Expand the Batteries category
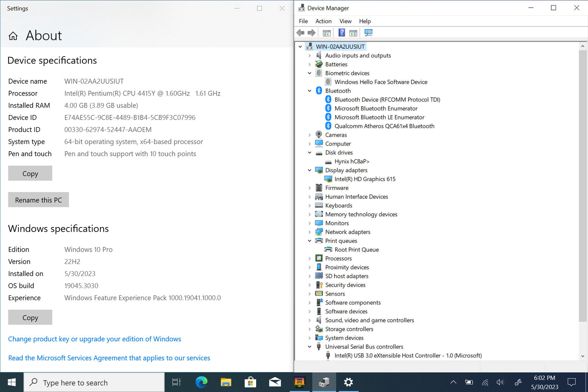Screen dimensions: 588x392 tap(309, 64)
